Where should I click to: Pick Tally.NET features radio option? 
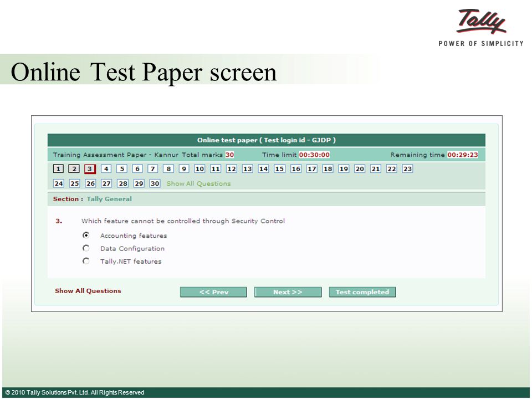86,261
